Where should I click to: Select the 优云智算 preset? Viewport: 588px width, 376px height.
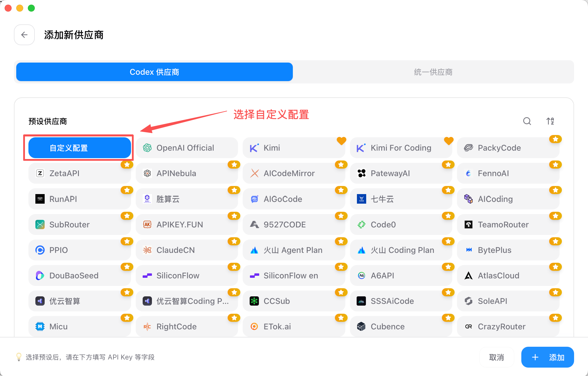coord(80,301)
